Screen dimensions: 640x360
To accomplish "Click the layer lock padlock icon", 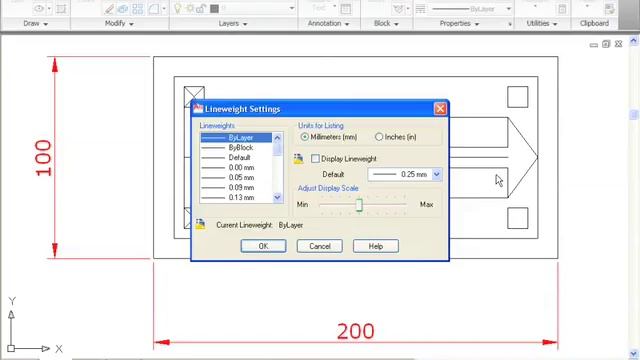I will (201, 9).
